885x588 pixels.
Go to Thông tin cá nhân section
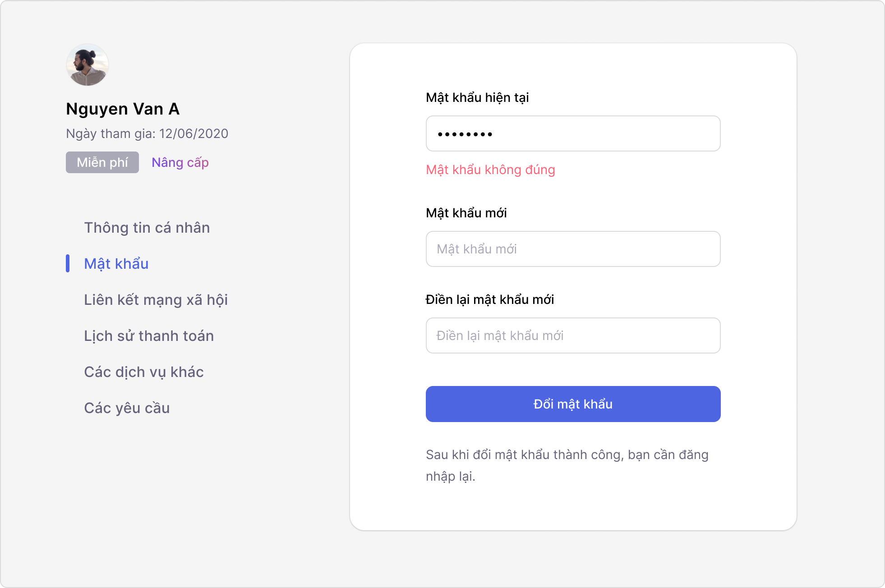(147, 228)
